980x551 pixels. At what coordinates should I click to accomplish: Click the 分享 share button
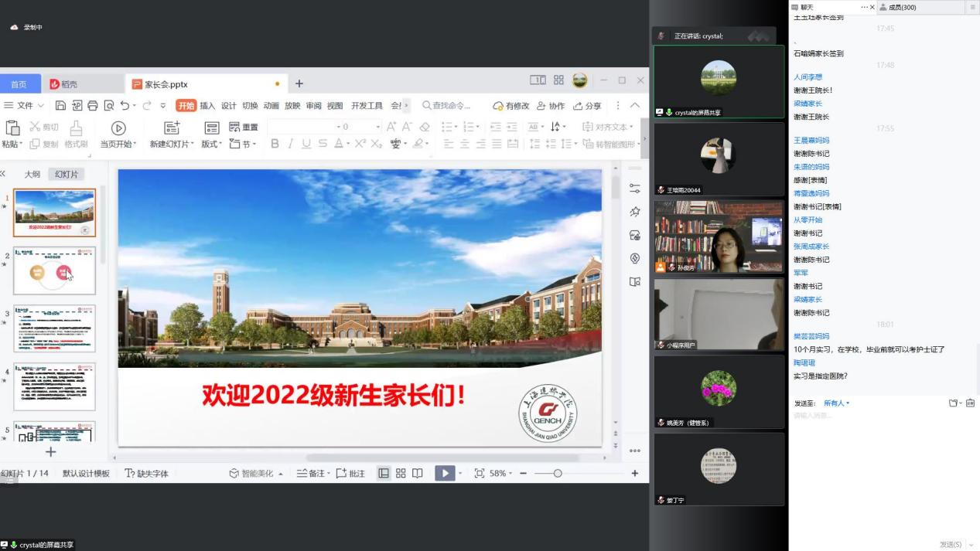[587, 106]
